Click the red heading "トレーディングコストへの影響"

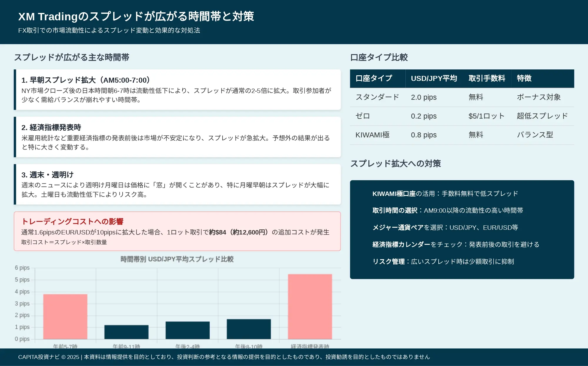coord(72,222)
